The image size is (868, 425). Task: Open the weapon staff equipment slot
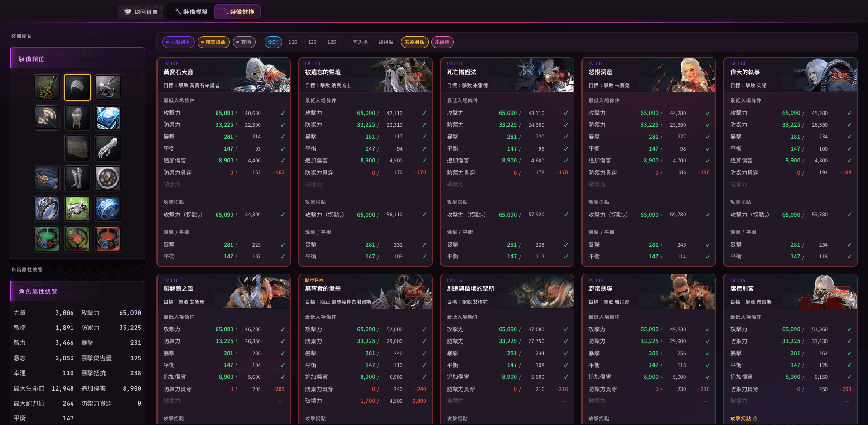coord(47,87)
